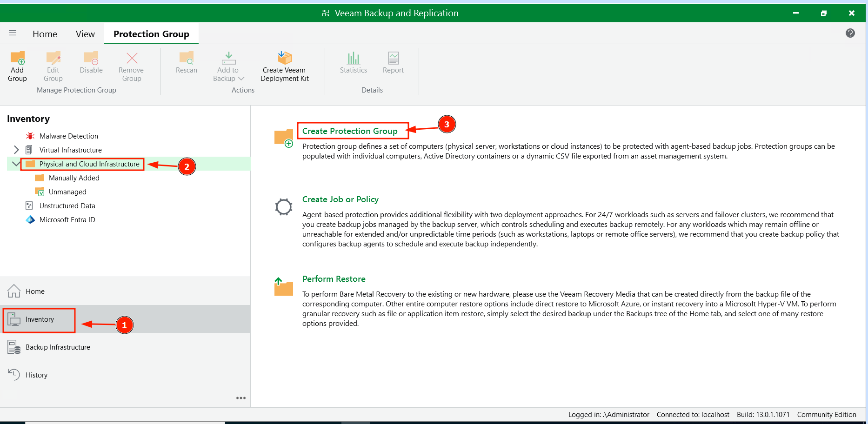The height and width of the screenshot is (424, 868).
Task: Select Manually Added in the tree
Action: pyautogui.click(x=74, y=178)
